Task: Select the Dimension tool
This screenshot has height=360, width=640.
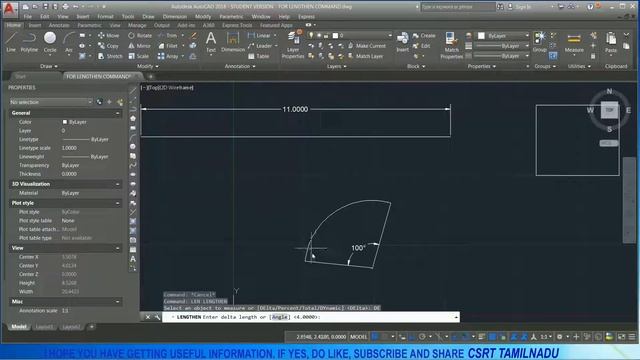Action: point(233,42)
